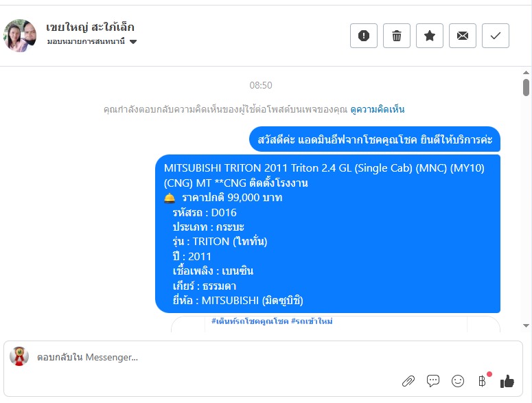532x403 pixels.
Task: Open payment request Baht icon
Action: coord(482,381)
